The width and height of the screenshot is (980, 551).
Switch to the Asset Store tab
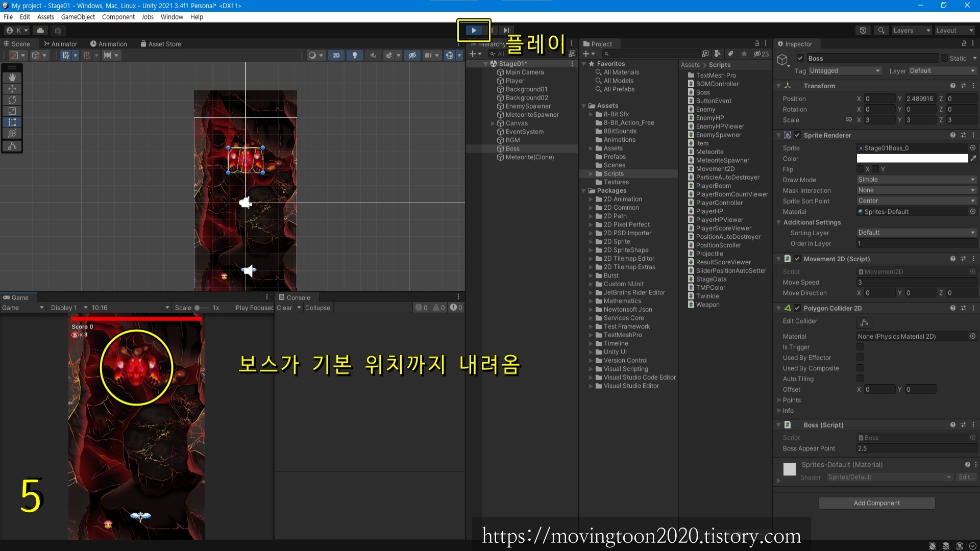161,44
